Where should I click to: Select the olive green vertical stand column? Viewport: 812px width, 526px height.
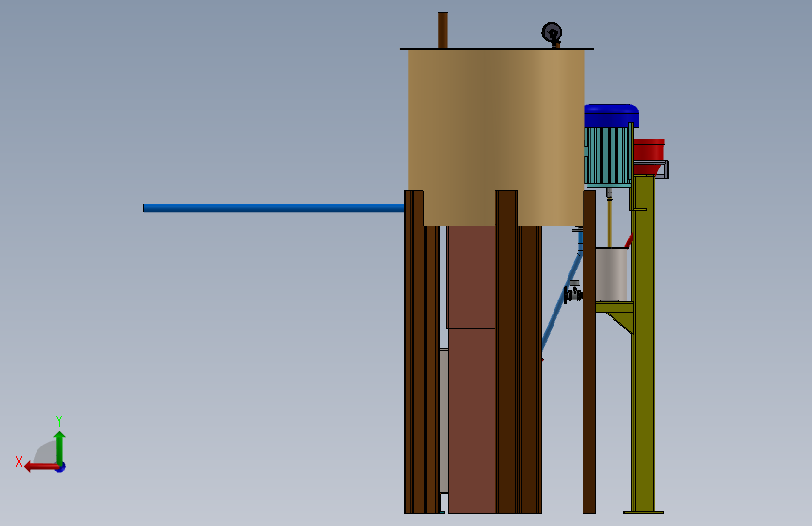(643, 343)
